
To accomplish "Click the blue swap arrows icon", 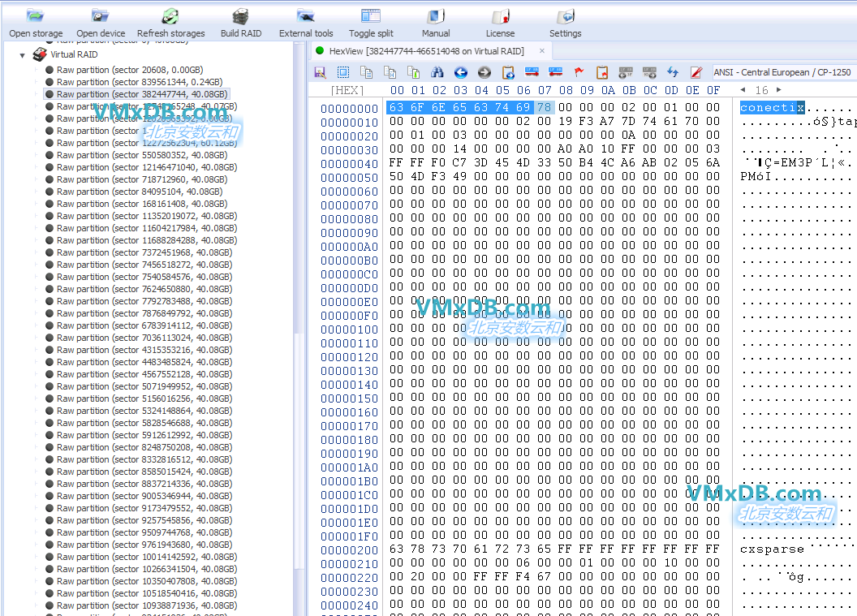I will (673, 72).
